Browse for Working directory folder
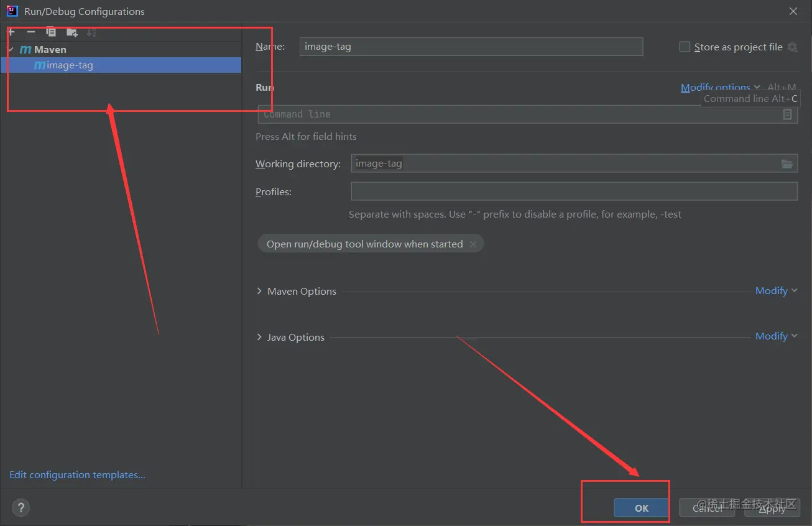 click(x=787, y=164)
